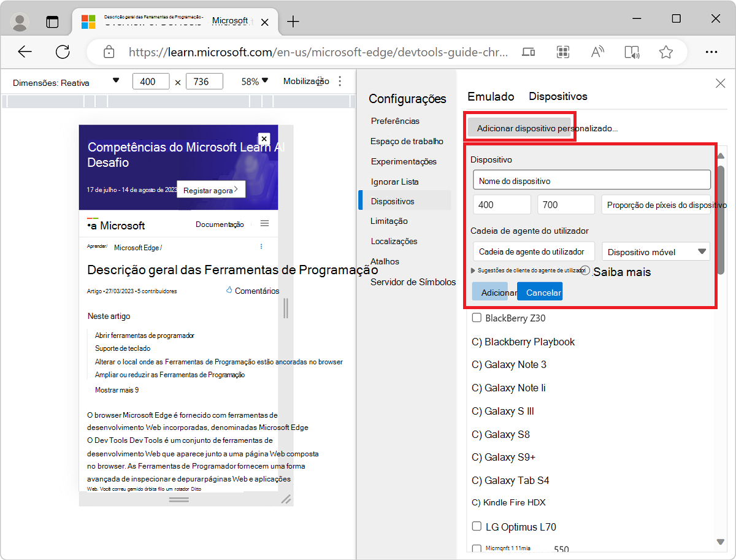736x560 pixels.
Task: Reload the current page
Action: pyautogui.click(x=63, y=52)
